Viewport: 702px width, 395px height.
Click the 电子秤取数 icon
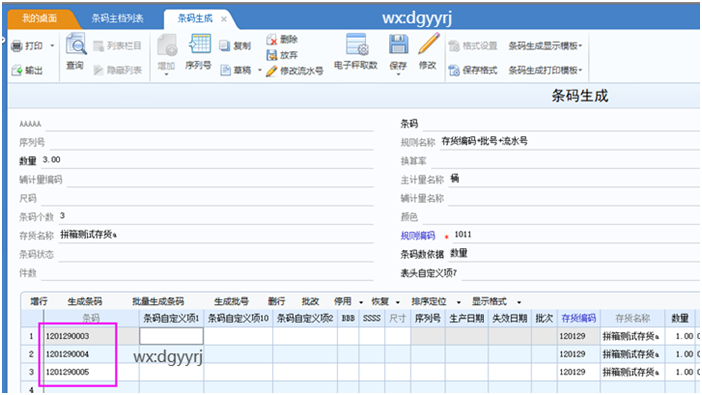(356, 45)
